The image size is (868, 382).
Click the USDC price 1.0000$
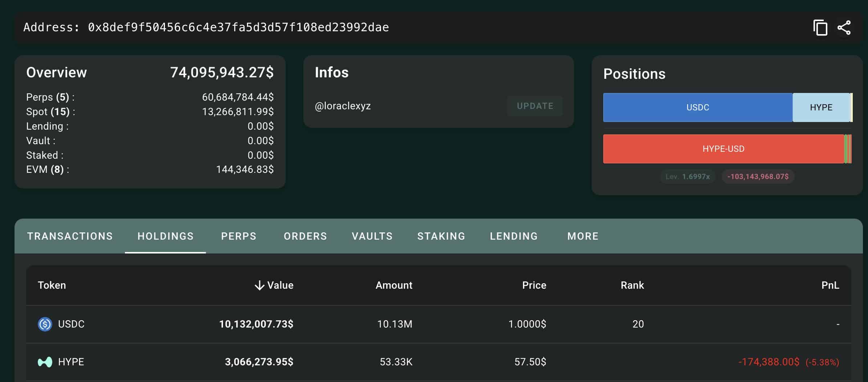pos(527,324)
